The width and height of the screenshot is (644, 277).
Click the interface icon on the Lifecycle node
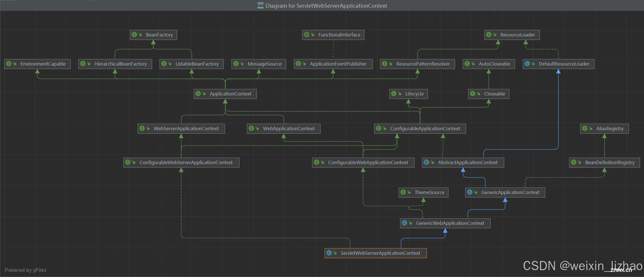coord(394,93)
